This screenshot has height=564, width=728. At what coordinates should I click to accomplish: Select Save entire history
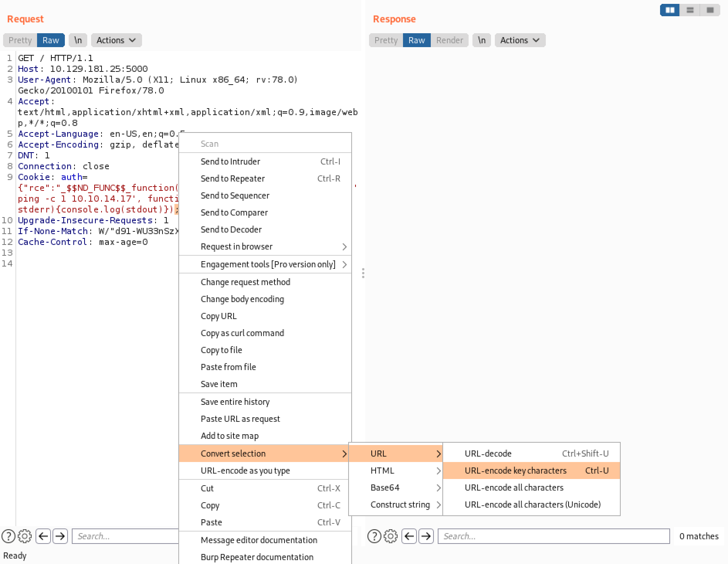265,402
